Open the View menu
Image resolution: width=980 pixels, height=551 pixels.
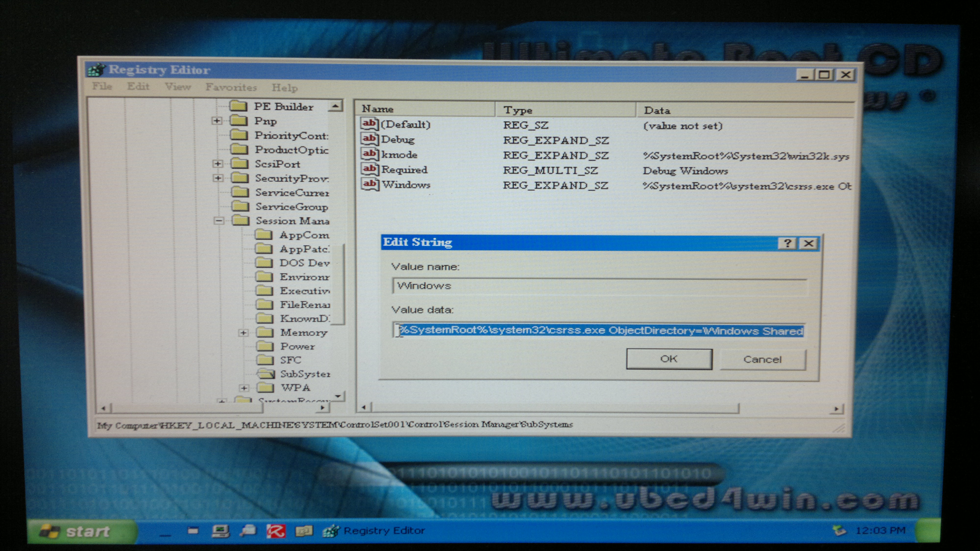click(178, 87)
